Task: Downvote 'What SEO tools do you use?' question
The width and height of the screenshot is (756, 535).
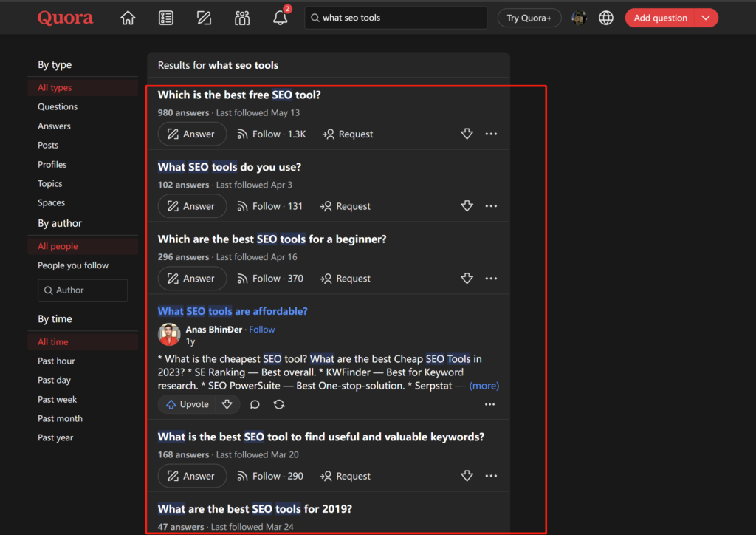Action: [x=467, y=206]
